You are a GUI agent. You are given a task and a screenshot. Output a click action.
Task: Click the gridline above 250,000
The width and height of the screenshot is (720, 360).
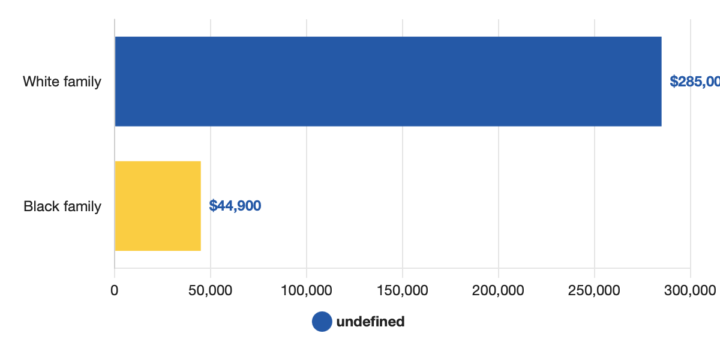pyautogui.click(x=595, y=143)
